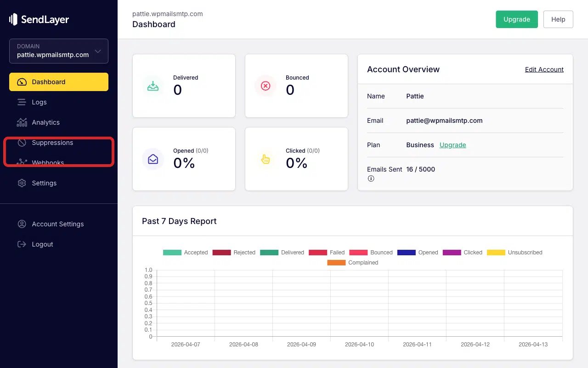Click the Logout arrow icon
This screenshot has width=588, height=368.
coord(22,244)
